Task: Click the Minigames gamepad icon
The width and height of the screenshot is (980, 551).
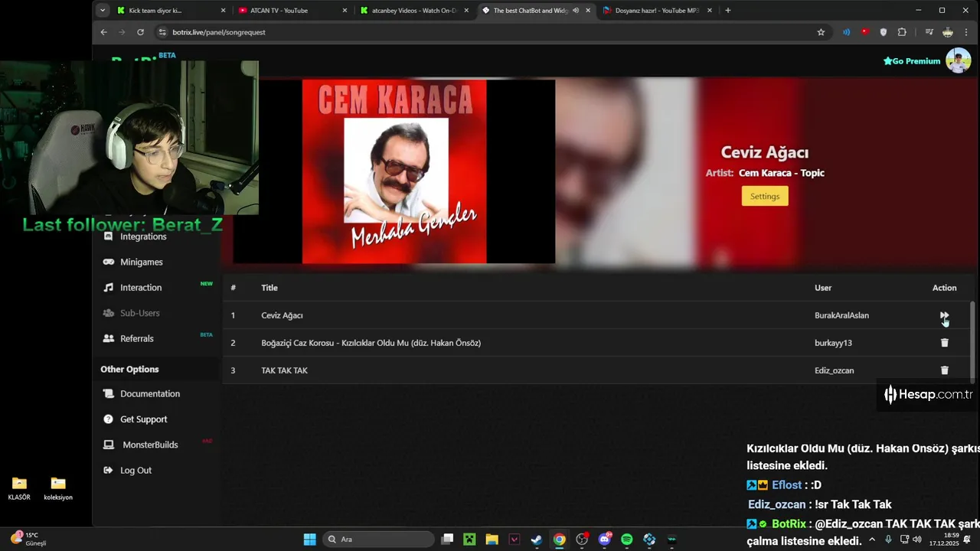Action: pyautogui.click(x=108, y=262)
